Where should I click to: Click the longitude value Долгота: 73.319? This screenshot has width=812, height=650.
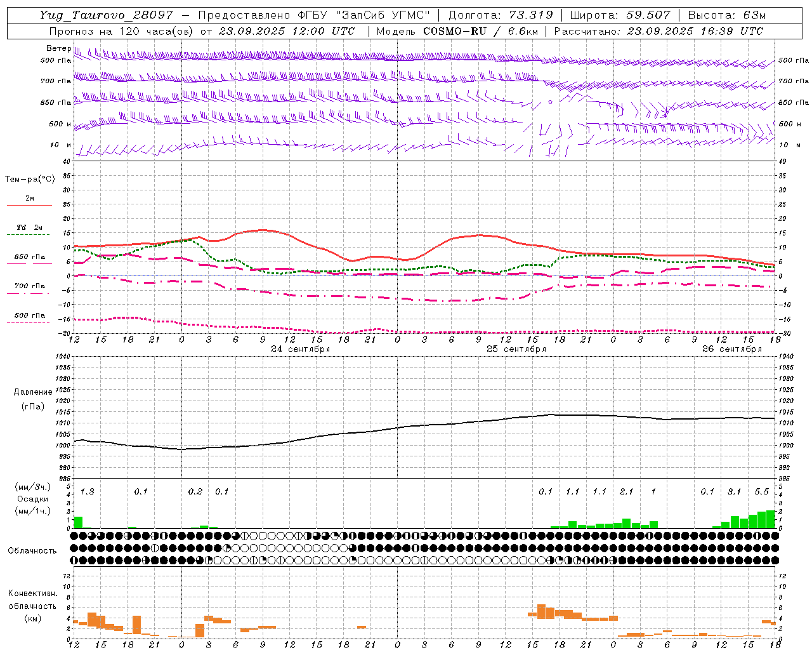(x=501, y=15)
